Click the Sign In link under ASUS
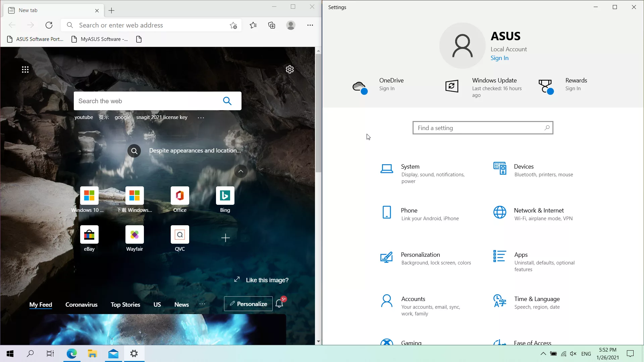The width and height of the screenshot is (644, 362). point(499,58)
